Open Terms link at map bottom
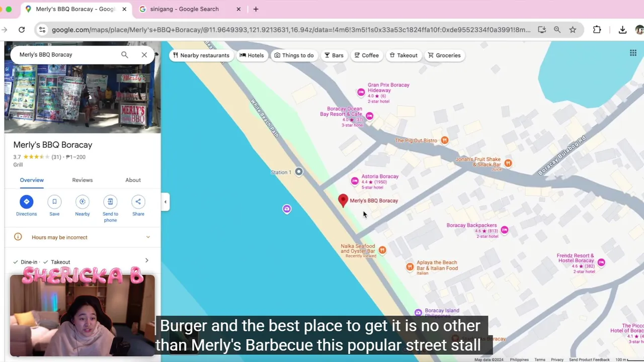Screen dimensions: 644x362 540,359
